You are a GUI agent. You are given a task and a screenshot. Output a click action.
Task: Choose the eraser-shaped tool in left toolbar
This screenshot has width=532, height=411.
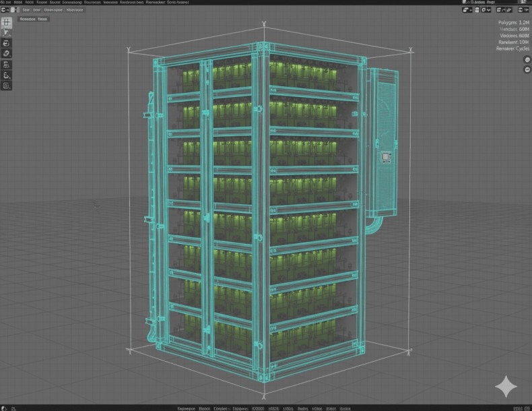tap(7, 53)
